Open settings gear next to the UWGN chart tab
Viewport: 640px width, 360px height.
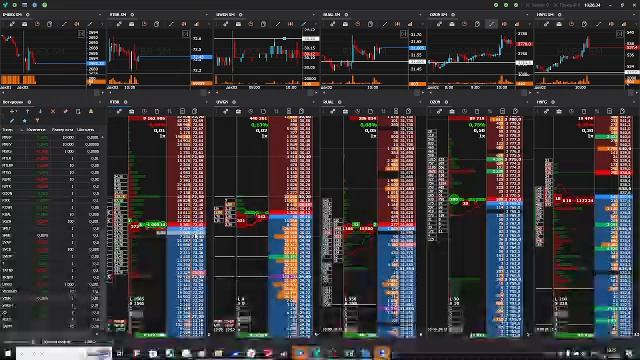pyautogui.click(x=241, y=14)
